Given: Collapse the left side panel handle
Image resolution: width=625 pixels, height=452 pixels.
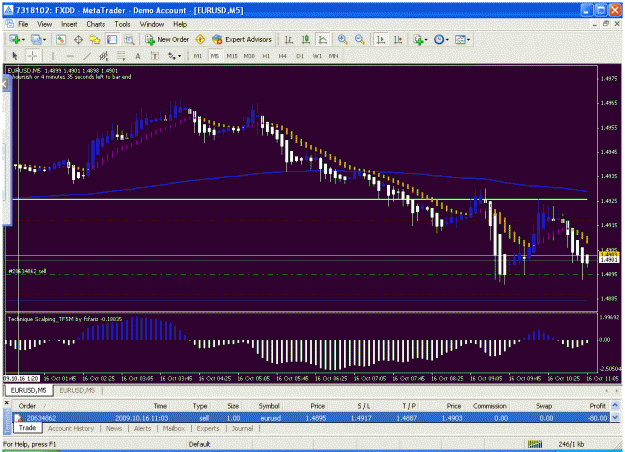Looking at the screenshot, I should [5, 84].
